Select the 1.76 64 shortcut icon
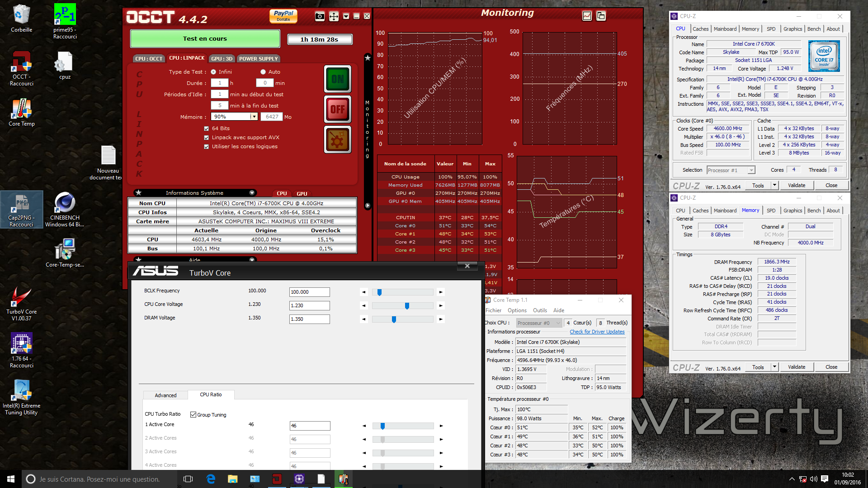 coord(22,351)
